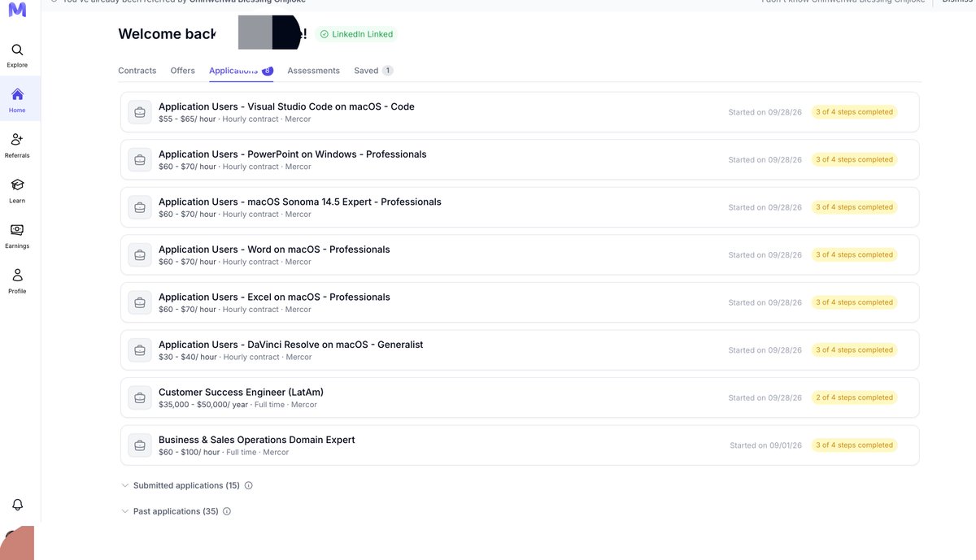The width and height of the screenshot is (976, 560).
Task: Open DaVinci Resolve on macOS - Generalist application
Action: point(520,350)
